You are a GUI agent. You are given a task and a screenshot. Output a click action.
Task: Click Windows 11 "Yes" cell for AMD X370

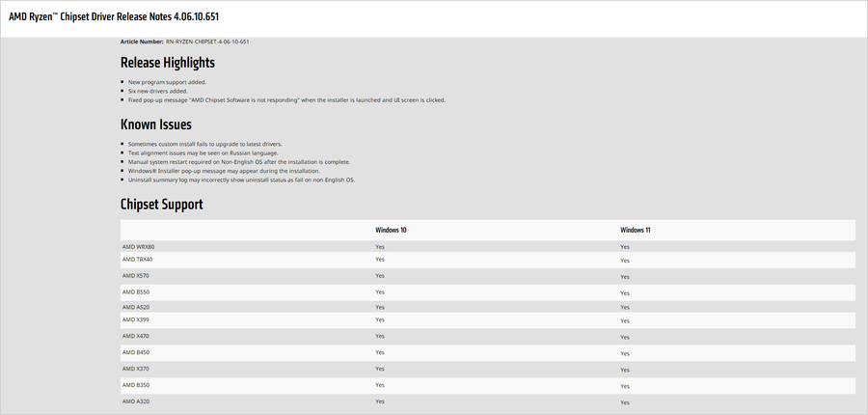[x=625, y=370]
